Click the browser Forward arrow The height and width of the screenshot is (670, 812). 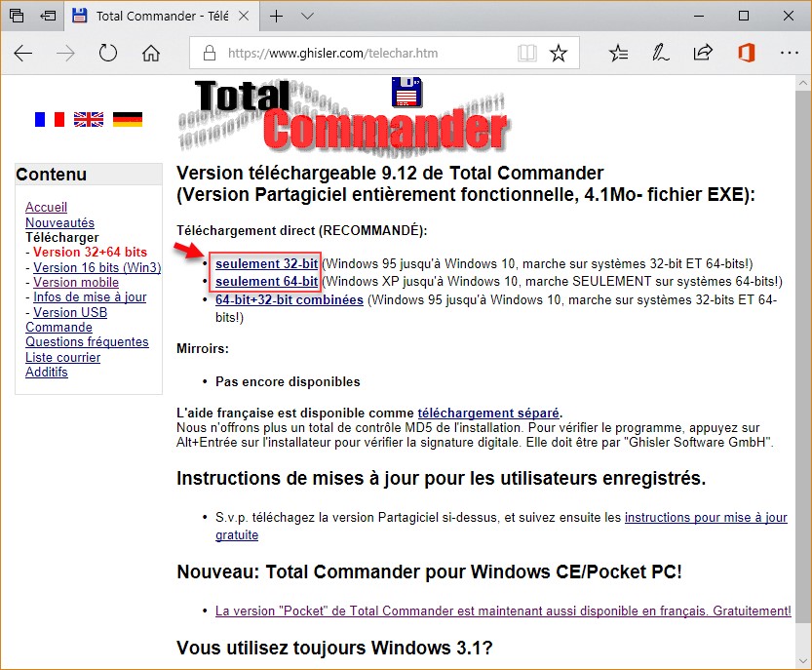[x=65, y=53]
